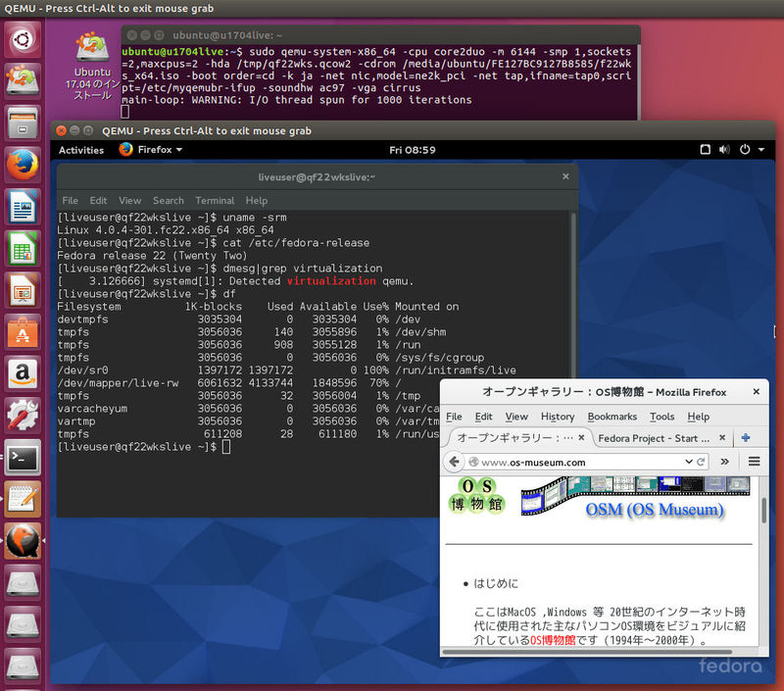Image resolution: width=784 pixels, height=691 pixels.
Task: Open the text editor notepad icon
Action: [x=23, y=500]
